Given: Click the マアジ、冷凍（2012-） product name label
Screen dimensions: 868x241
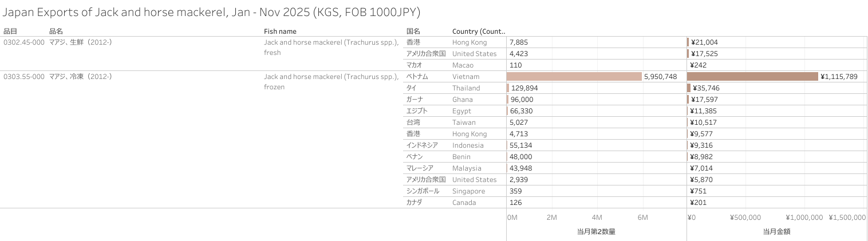Looking at the screenshot, I should (80, 77).
